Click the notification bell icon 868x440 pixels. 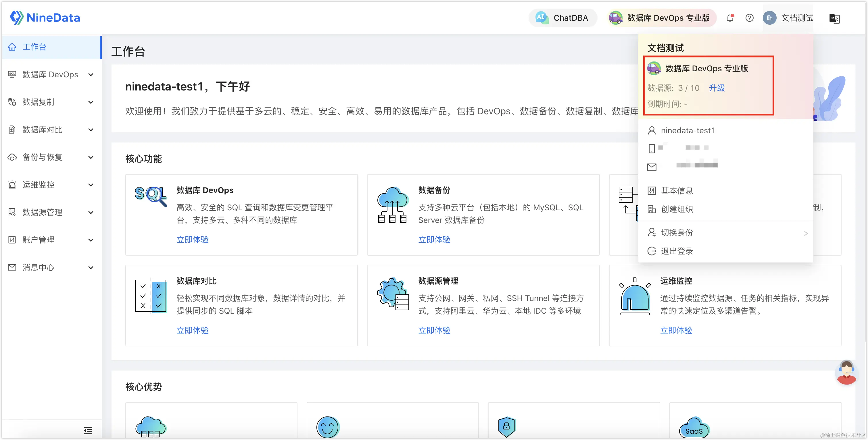tap(730, 18)
